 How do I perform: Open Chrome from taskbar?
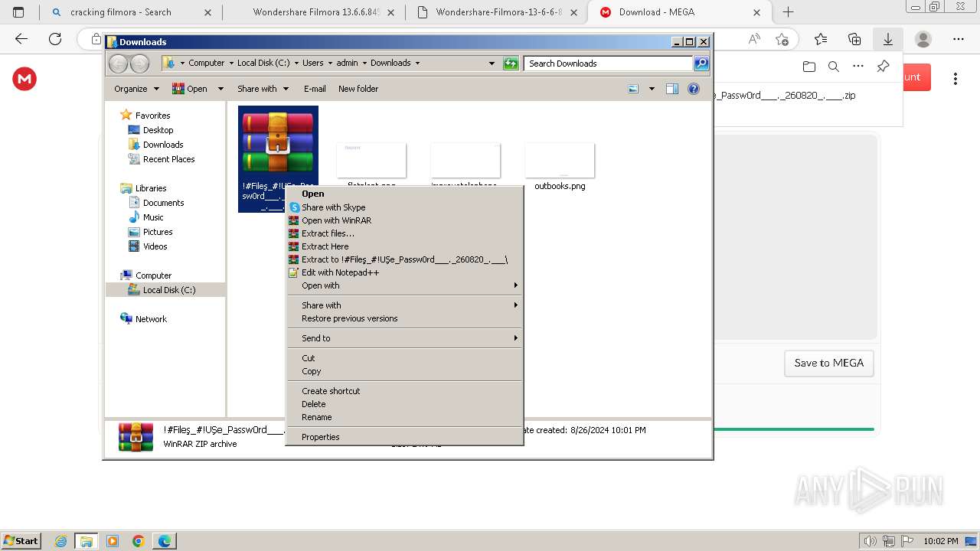coord(139,541)
